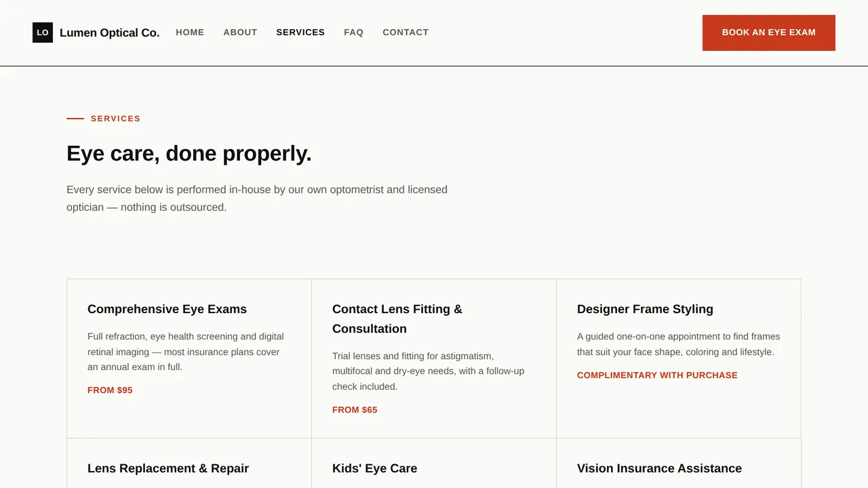868x488 pixels.
Task: Click the red SERVICES section label
Action: click(115, 119)
